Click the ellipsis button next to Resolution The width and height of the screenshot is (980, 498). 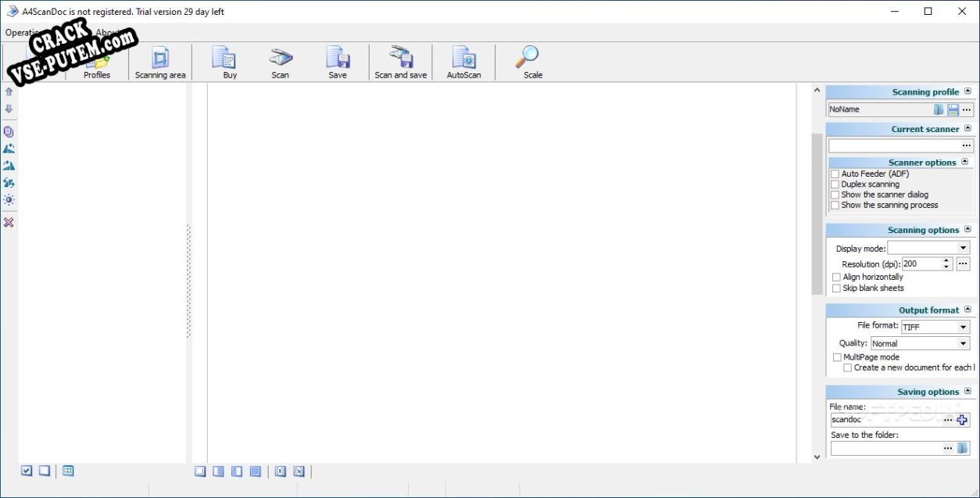pos(963,264)
